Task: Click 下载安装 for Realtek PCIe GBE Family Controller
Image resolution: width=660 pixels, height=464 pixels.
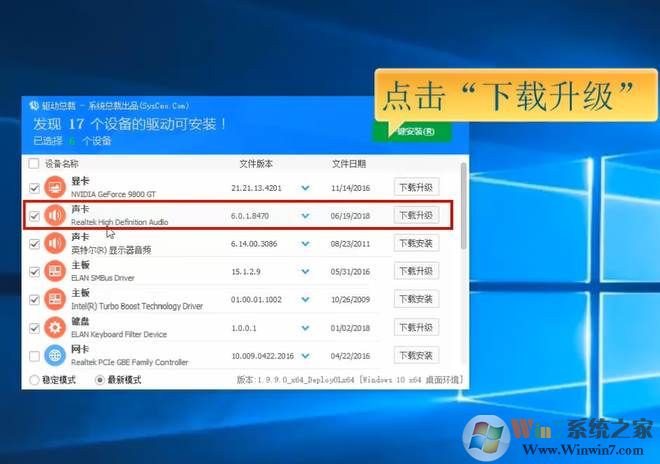Action: point(416,355)
